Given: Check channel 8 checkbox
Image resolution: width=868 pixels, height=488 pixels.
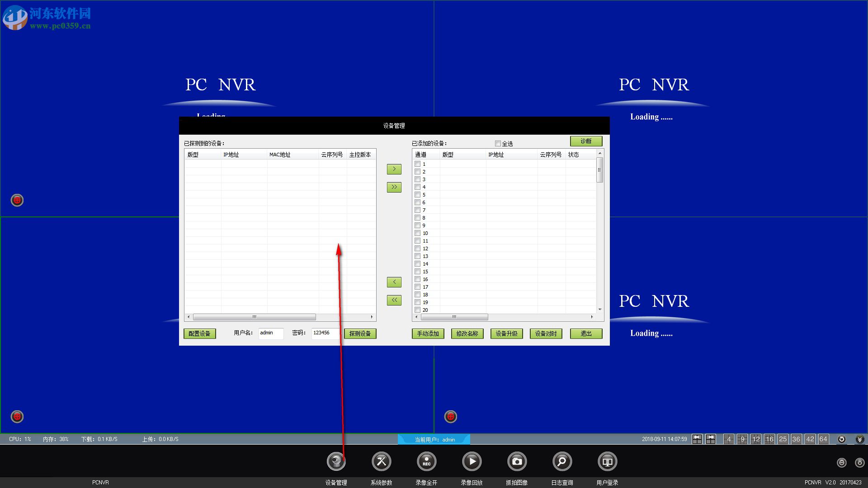Looking at the screenshot, I should click(x=418, y=218).
